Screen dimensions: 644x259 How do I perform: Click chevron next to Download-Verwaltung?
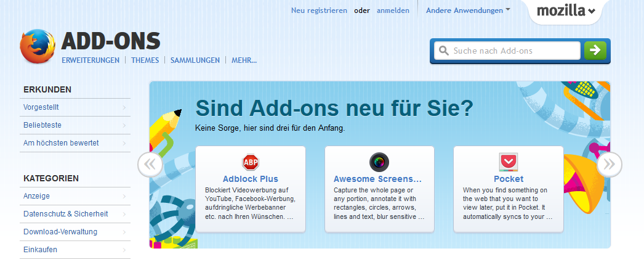click(x=124, y=232)
